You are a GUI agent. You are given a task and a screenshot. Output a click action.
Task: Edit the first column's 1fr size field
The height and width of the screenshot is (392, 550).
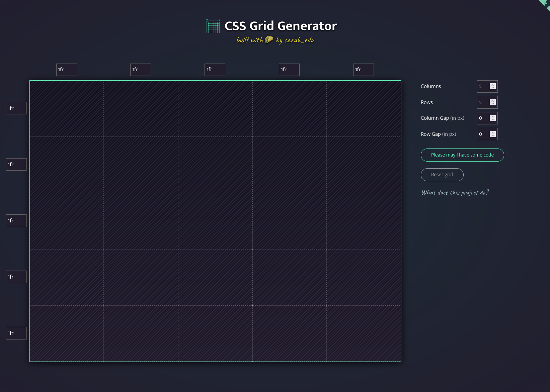coord(66,70)
